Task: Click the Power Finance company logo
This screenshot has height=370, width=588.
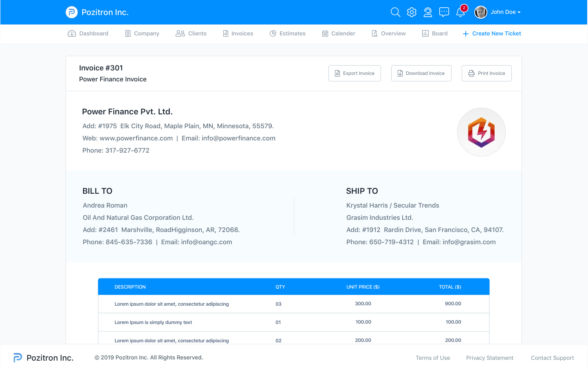Action: tap(481, 132)
